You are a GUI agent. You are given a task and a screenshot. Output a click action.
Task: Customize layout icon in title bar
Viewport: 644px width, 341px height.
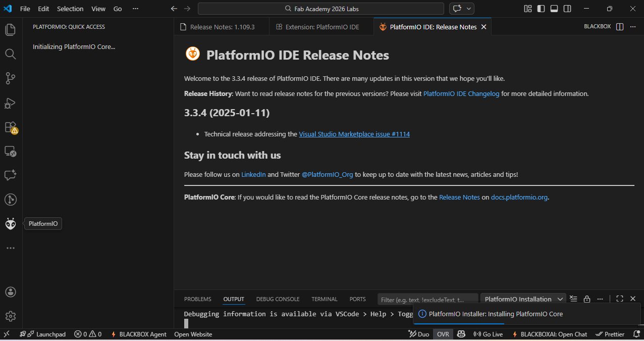click(x=528, y=9)
